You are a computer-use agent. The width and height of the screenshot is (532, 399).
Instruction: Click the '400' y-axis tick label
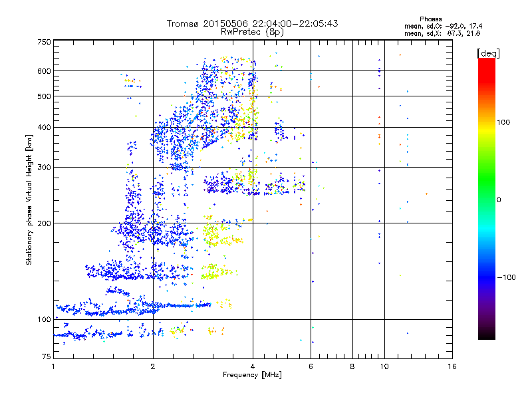tap(44, 128)
